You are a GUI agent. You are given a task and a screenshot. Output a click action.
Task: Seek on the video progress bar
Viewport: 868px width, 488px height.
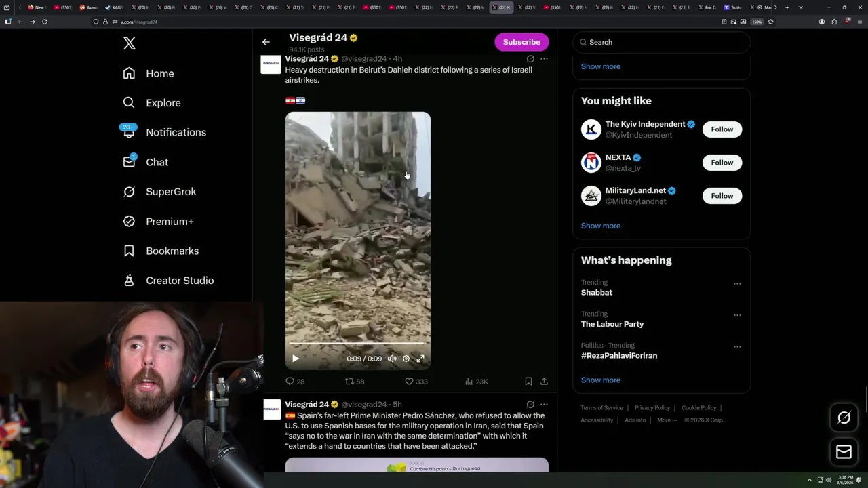(357, 344)
